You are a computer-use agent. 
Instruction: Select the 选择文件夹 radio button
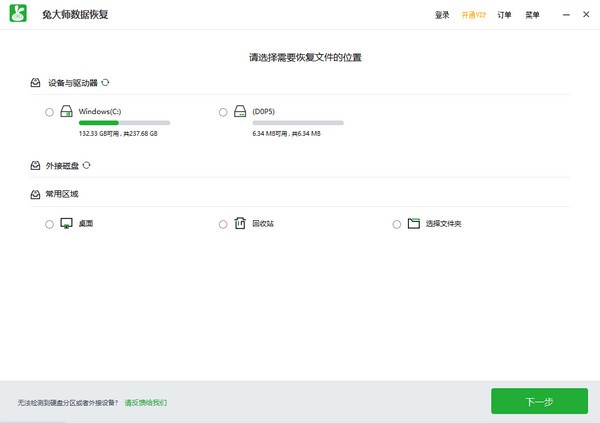(x=397, y=224)
